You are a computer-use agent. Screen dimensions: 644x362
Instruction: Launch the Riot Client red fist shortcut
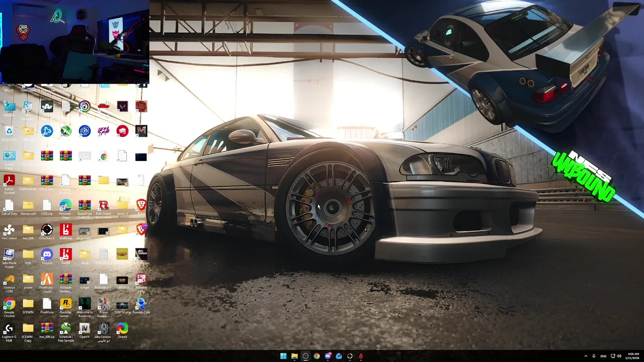tap(122, 131)
